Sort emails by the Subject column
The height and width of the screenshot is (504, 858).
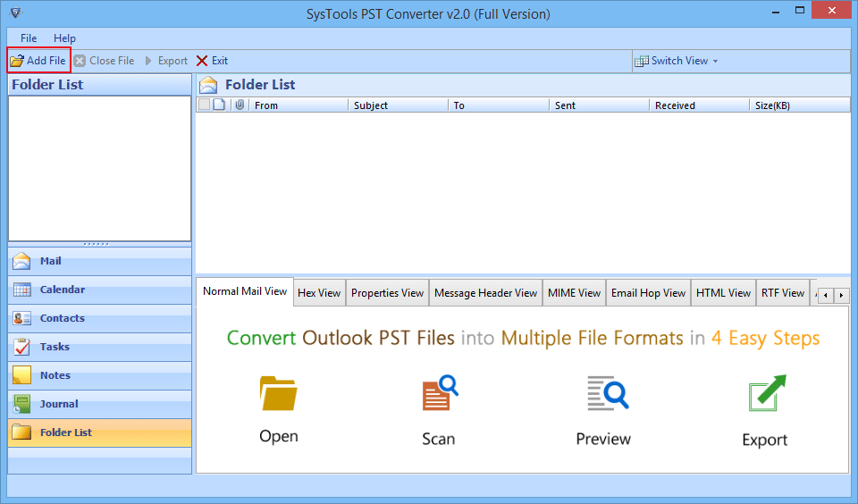397,105
